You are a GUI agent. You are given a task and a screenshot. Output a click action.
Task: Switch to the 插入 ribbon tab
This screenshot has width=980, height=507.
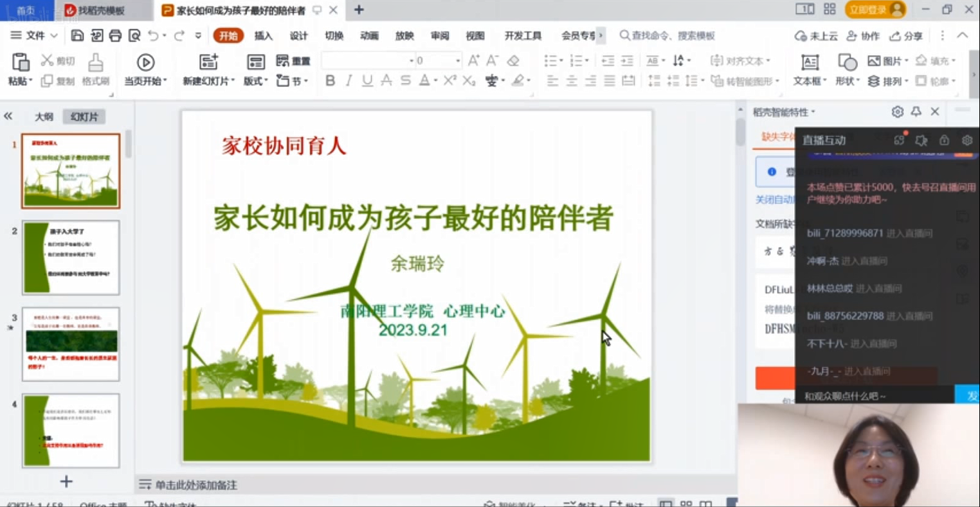[263, 35]
